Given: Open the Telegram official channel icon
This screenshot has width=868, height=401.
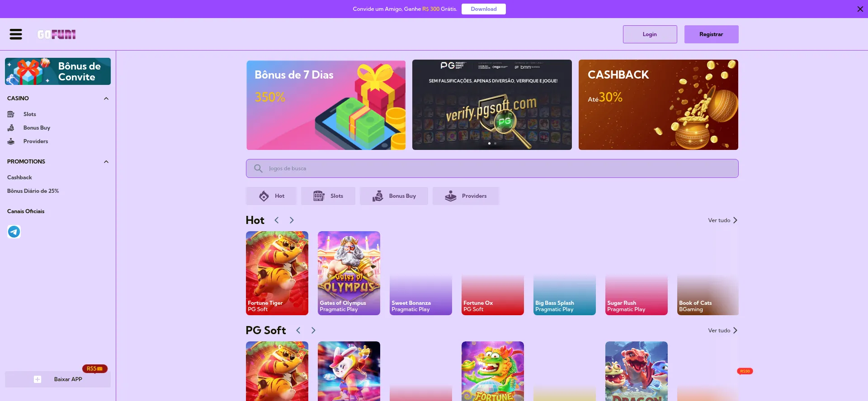Looking at the screenshot, I should [x=14, y=232].
